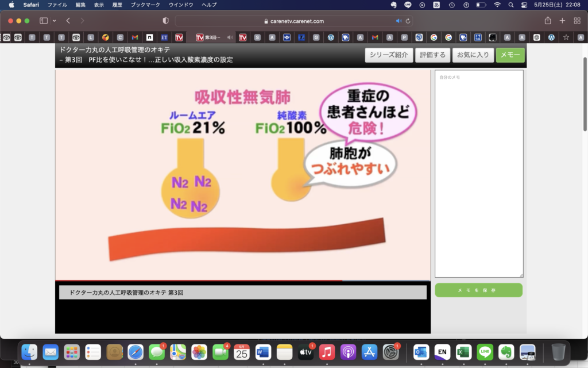Open Microsoft Excel from the dock

(x=463, y=351)
